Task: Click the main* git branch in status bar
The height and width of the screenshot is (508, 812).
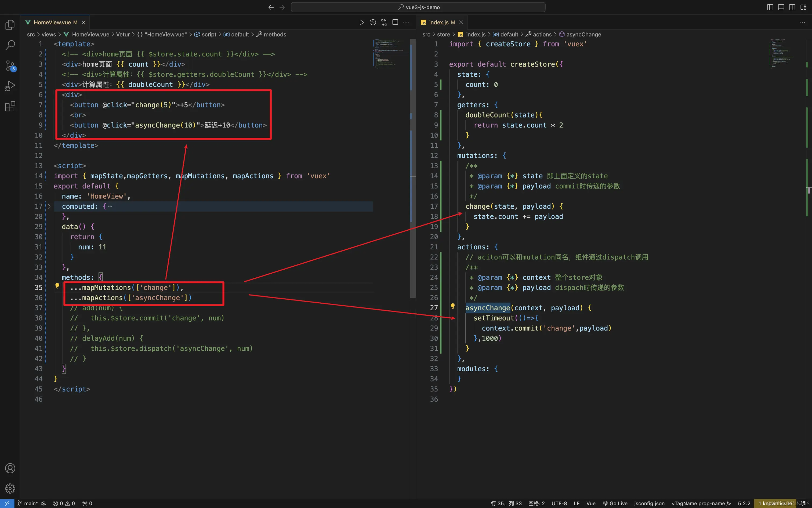Action: 28,503
